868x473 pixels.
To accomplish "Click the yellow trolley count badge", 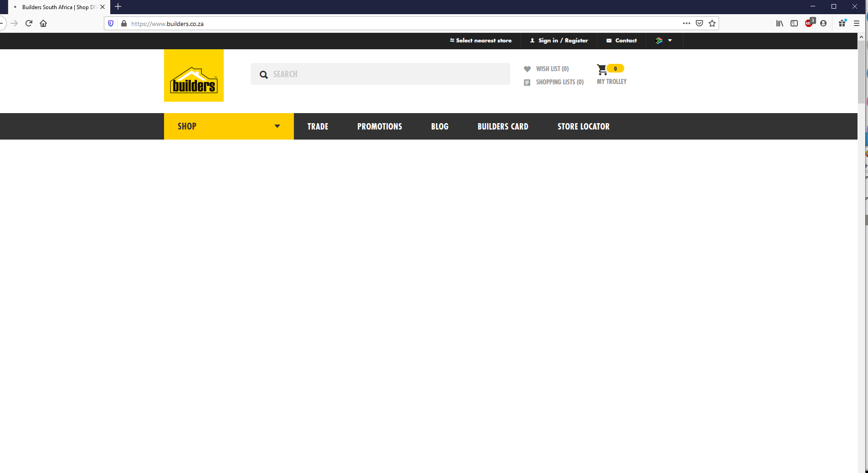I will coord(615,68).
